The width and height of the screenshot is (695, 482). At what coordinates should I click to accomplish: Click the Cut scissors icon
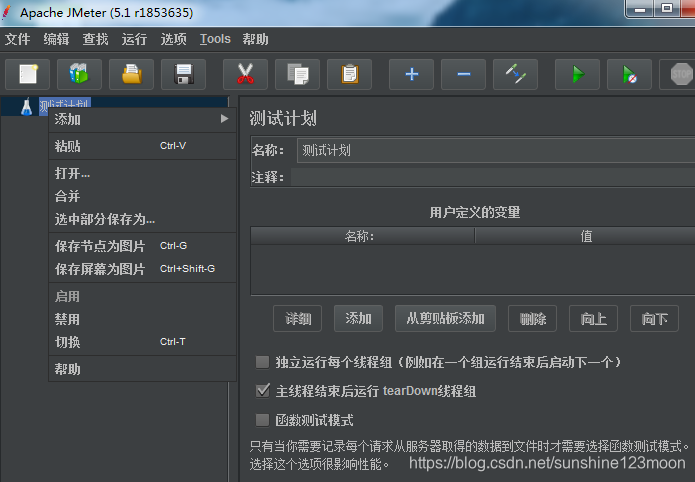[245, 74]
